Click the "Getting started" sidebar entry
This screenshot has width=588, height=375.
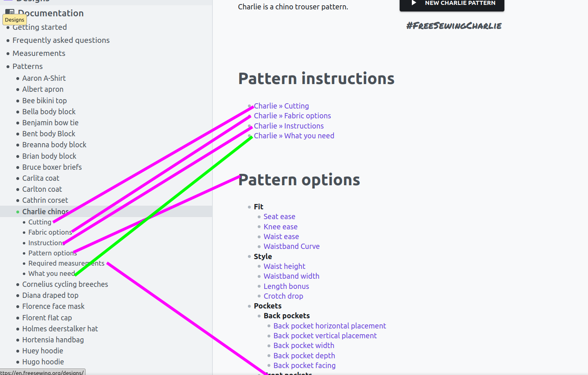40,27
